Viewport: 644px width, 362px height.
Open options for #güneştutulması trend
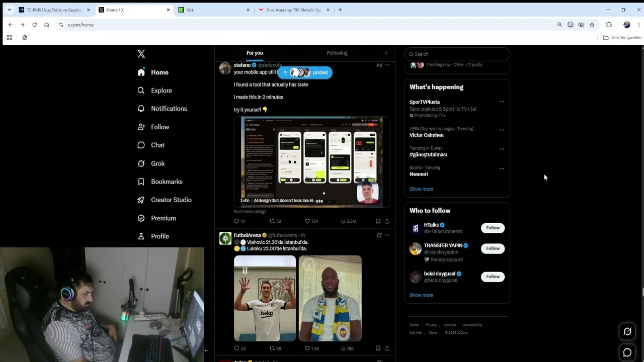pyautogui.click(x=502, y=149)
